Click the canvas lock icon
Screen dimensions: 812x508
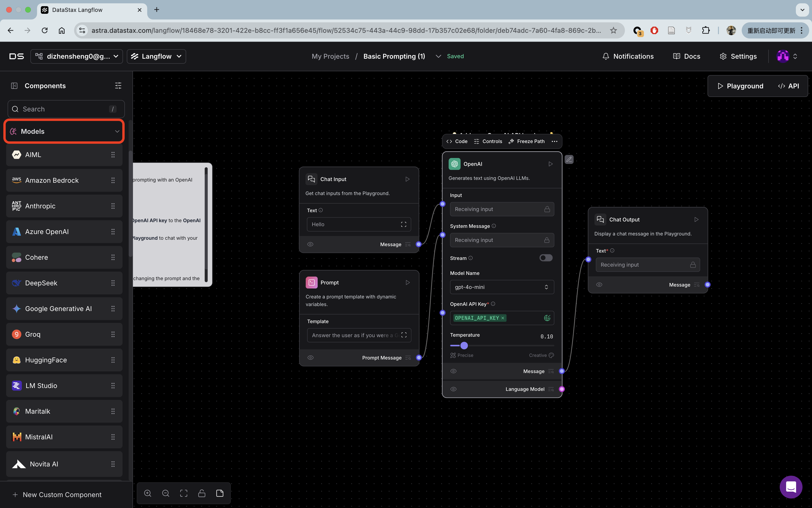point(202,493)
